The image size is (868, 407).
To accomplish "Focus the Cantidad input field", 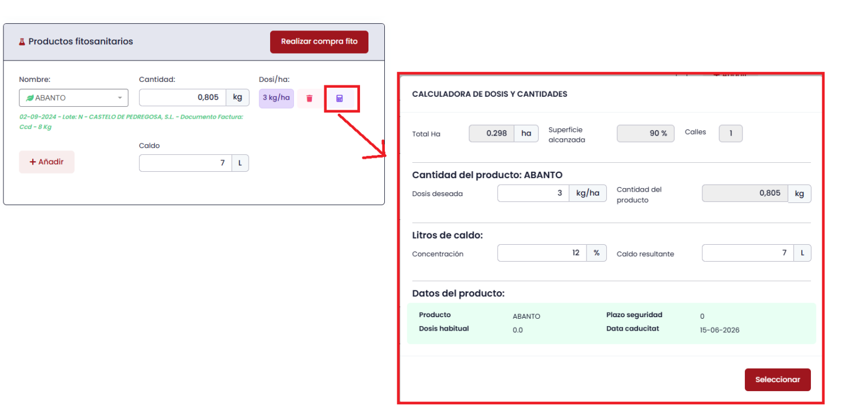I will coord(183,97).
